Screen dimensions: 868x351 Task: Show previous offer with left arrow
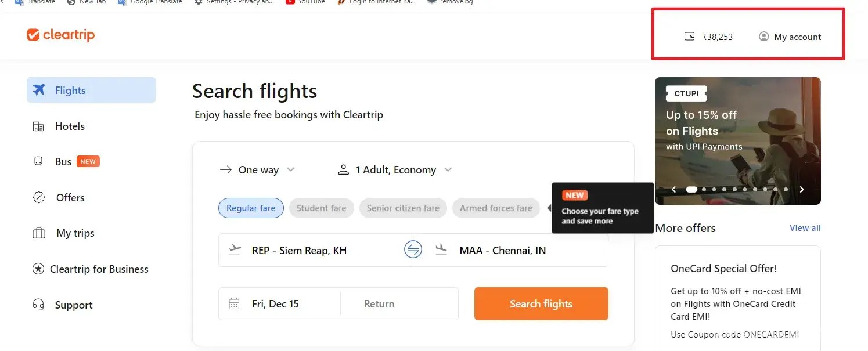(x=674, y=189)
